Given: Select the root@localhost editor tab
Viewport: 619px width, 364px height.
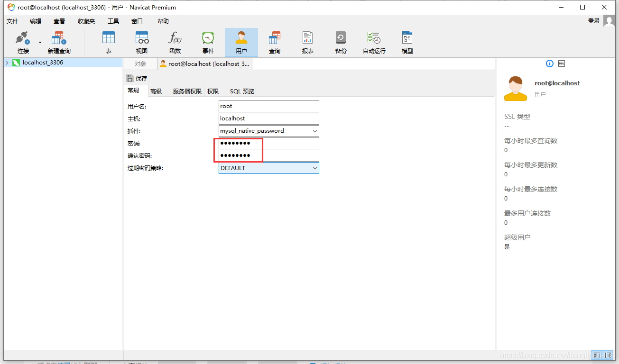Looking at the screenshot, I should click(204, 64).
